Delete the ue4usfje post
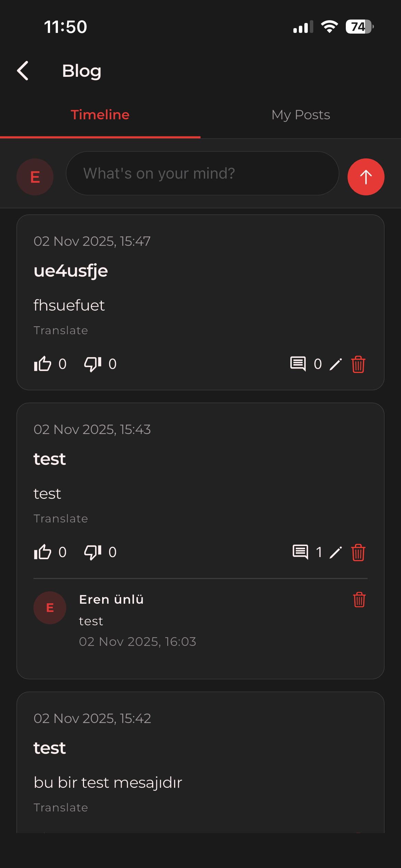Screen dimensions: 401x868 pos(358,364)
